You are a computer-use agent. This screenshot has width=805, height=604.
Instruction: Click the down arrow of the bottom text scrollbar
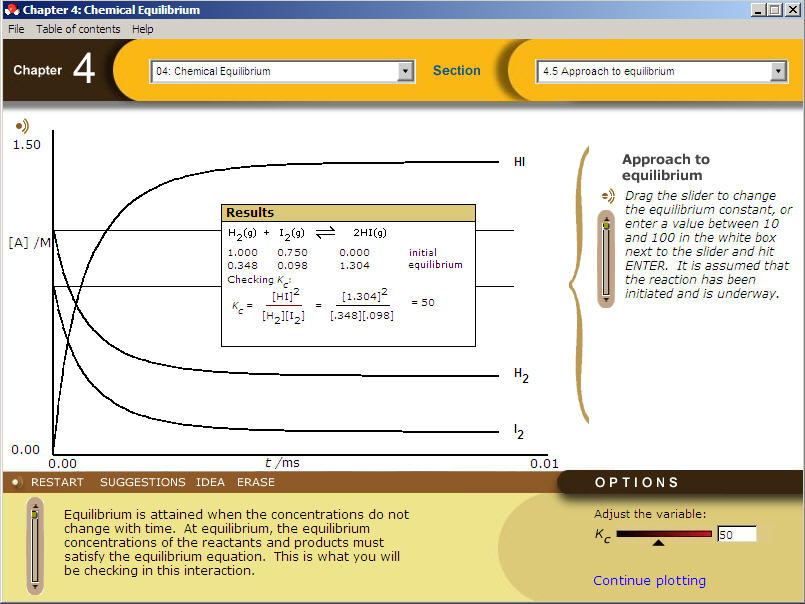[35, 586]
